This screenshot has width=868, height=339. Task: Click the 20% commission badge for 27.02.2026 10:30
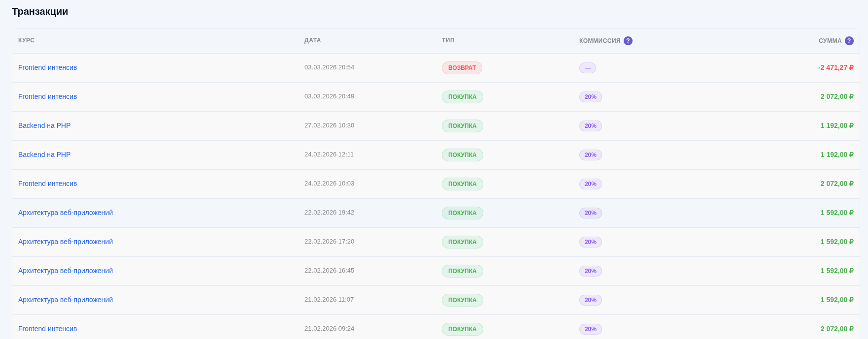tap(591, 126)
